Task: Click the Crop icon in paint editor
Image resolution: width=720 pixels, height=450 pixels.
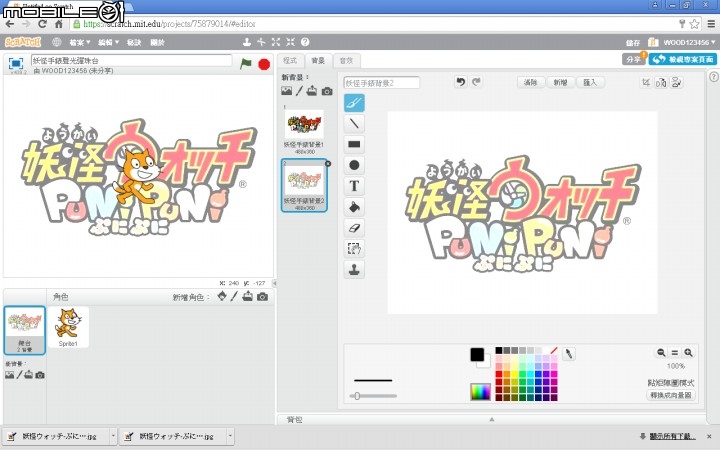Action: (646, 82)
